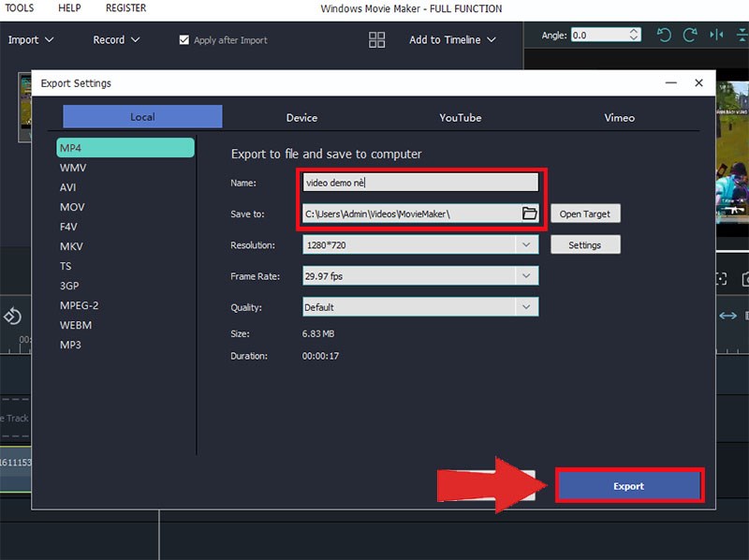Viewport: 749px width, 560px height.
Task: Click the Open Target button
Action: pyautogui.click(x=584, y=214)
